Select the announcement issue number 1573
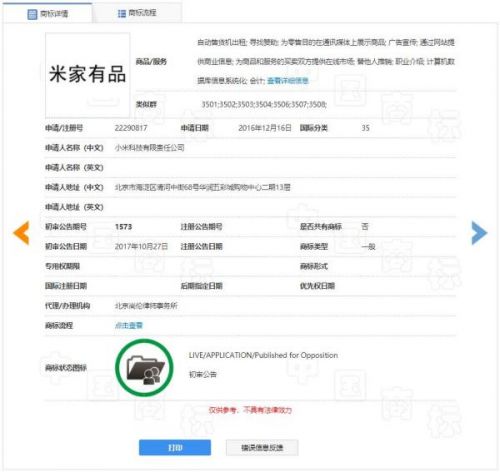Screen dimensions: 500x472 123,227
